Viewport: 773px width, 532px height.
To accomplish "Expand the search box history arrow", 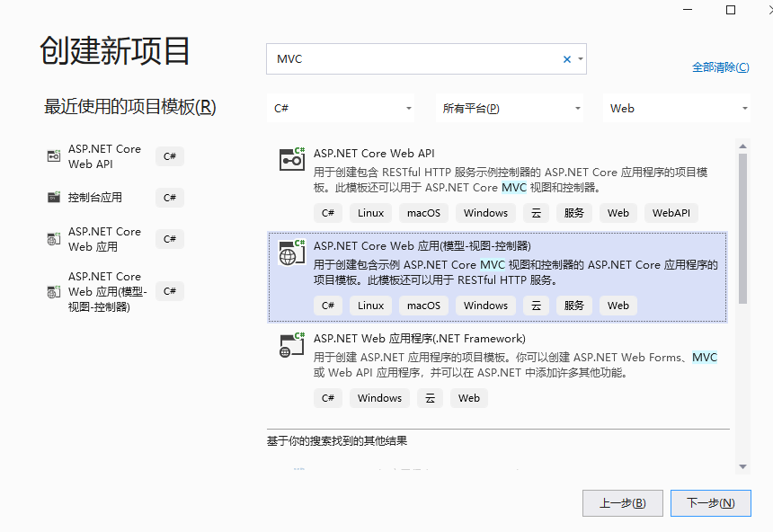I will [581, 59].
